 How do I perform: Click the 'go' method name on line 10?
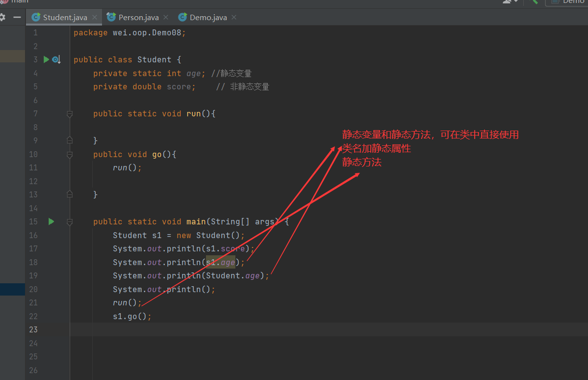coord(157,154)
